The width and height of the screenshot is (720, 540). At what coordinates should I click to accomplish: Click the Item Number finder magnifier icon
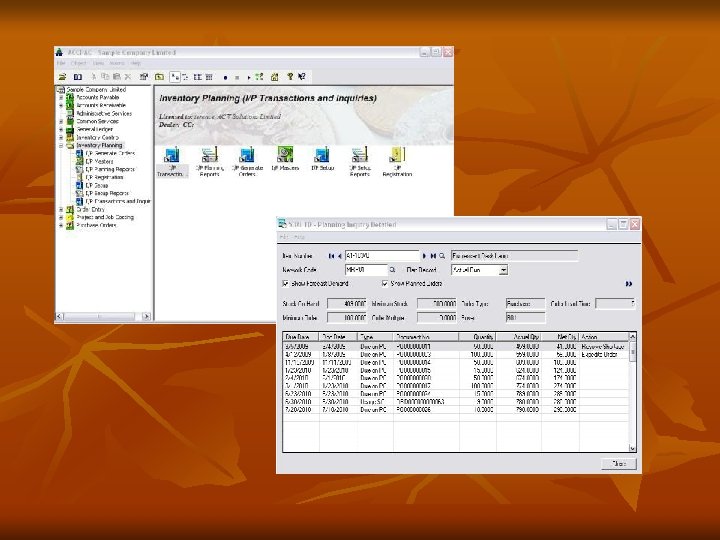pos(441,255)
